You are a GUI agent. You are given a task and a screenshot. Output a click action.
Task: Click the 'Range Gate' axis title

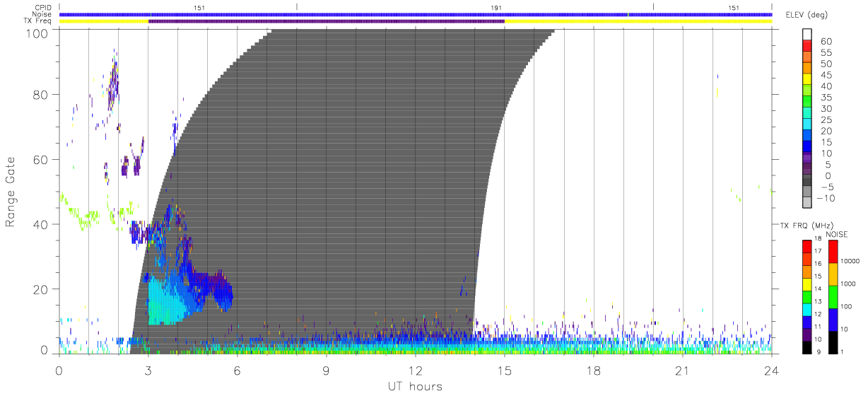(11, 191)
